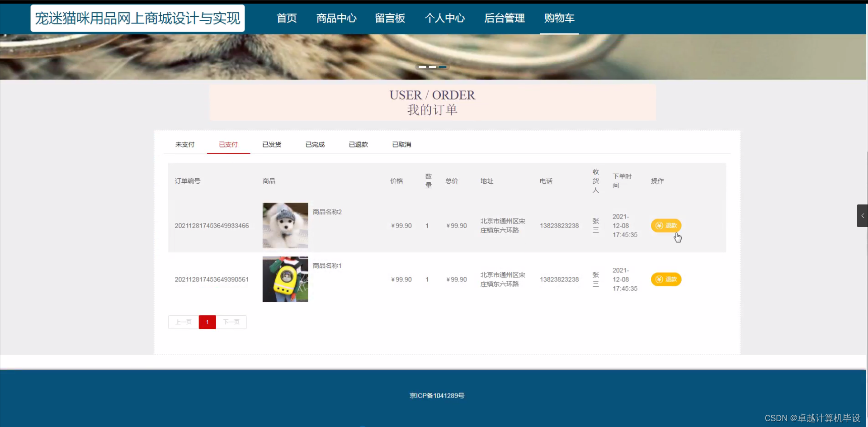Expand the hidden sidebar chevron on screen edge
Viewport: 868px width, 427px height.
[x=863, y=215]
